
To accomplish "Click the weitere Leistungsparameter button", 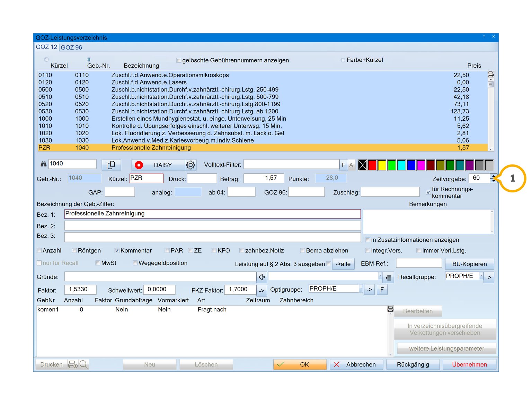I will [x=446, y=348].
